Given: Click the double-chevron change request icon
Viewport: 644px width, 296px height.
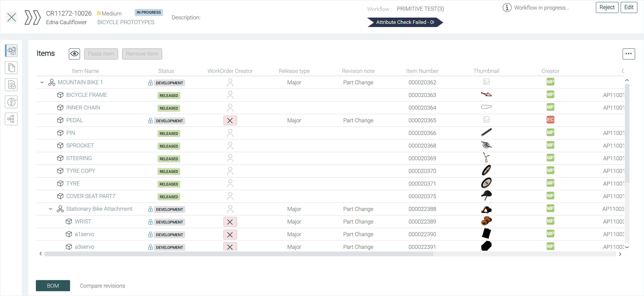Looking at the screenshot, I should click(x=32, y=17).
